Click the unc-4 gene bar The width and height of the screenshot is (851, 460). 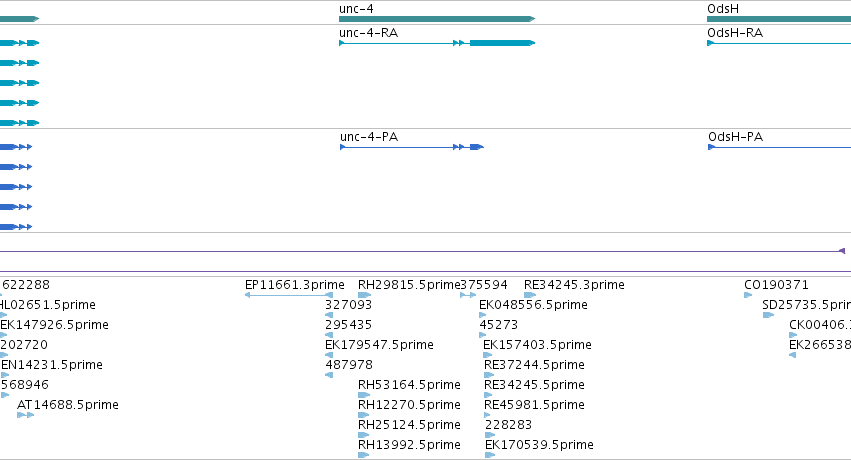[x=437, y=19]
